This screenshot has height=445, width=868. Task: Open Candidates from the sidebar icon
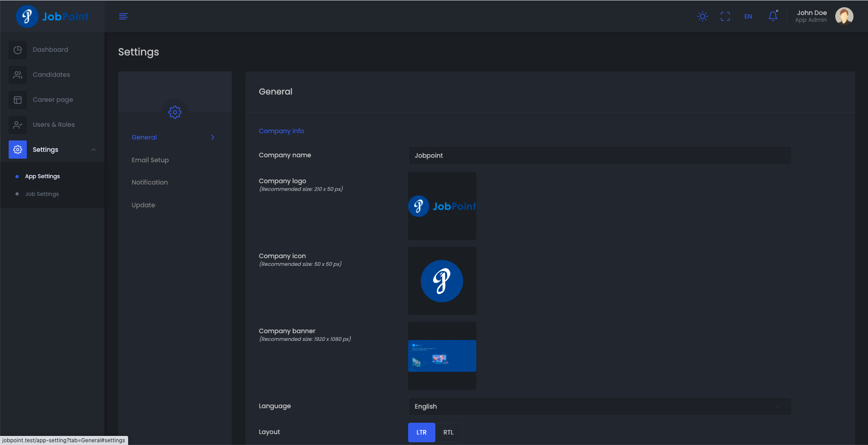coord(18,75)
